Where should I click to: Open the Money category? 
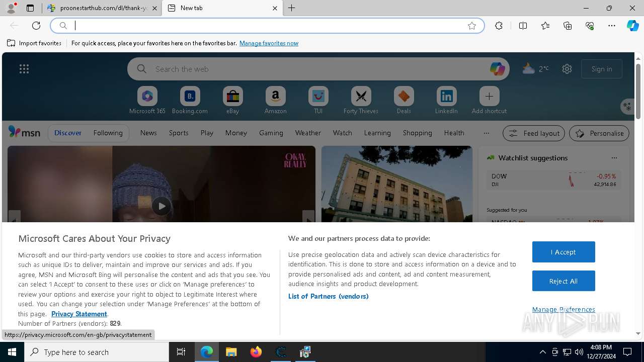point(236,133)
